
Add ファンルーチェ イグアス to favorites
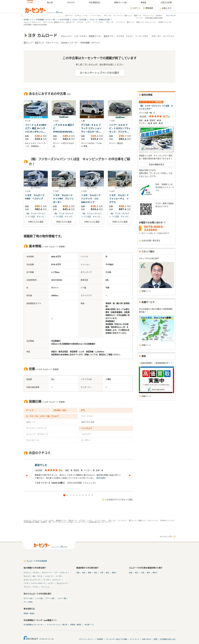(120, 222)
